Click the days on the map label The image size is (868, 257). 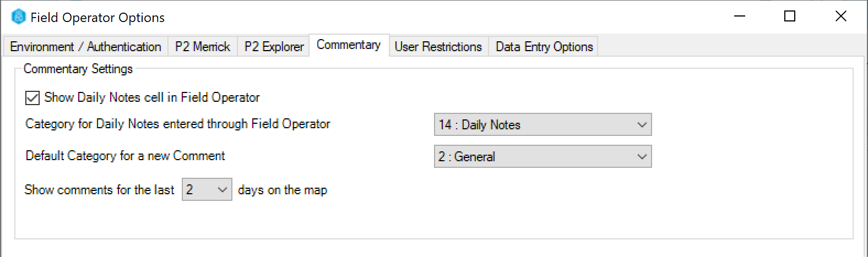pyautogui.click(x=283, y=190)
